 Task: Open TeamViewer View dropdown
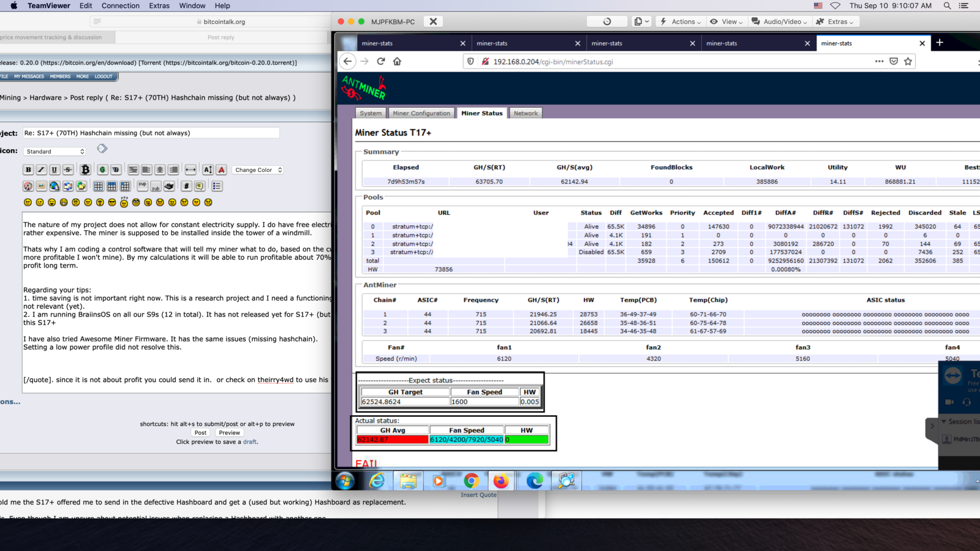[726, 21]
